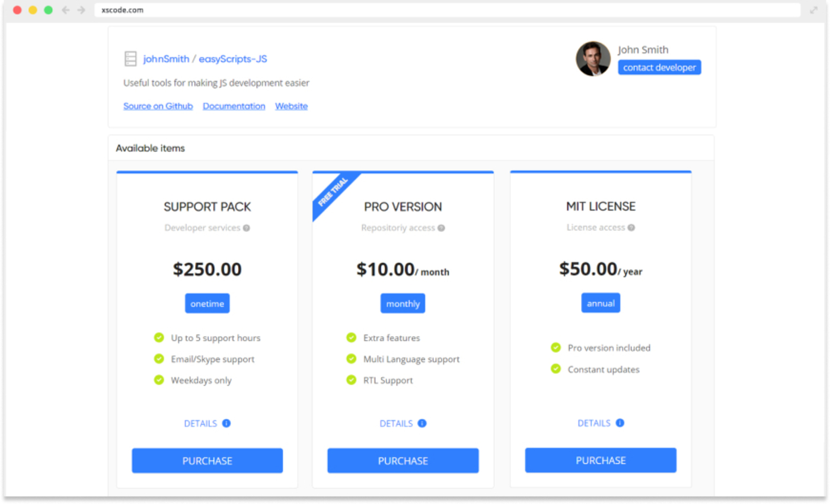Screen dimensions: 830x504
Task: Click the contact developer button
Action: pos(659,67)
